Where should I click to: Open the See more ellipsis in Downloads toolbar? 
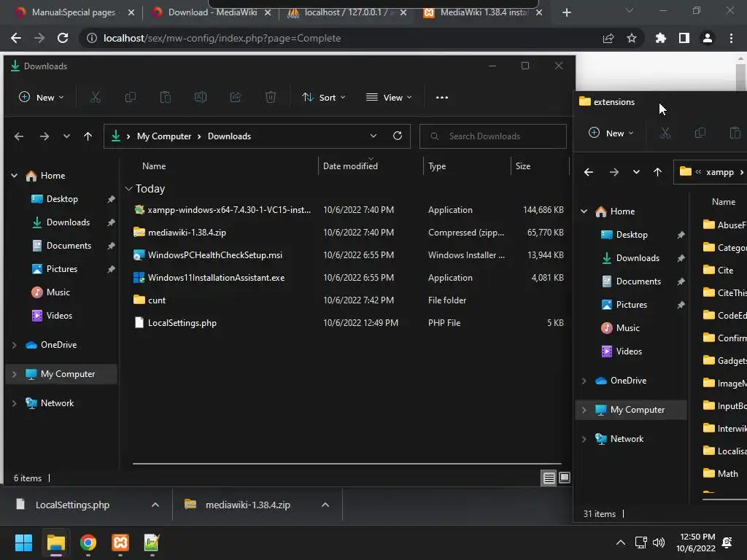[x=442, y=97]
